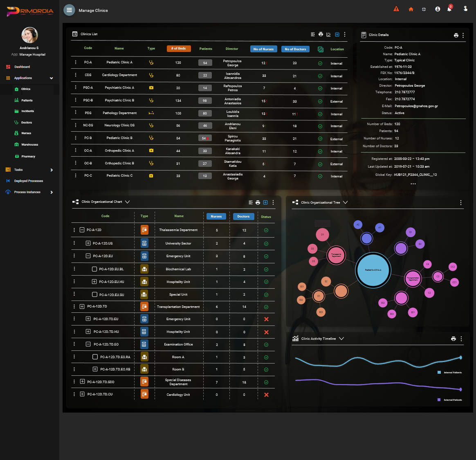Print the Clinics List
This screenshot has height=460, width=476.
point(321,34)
